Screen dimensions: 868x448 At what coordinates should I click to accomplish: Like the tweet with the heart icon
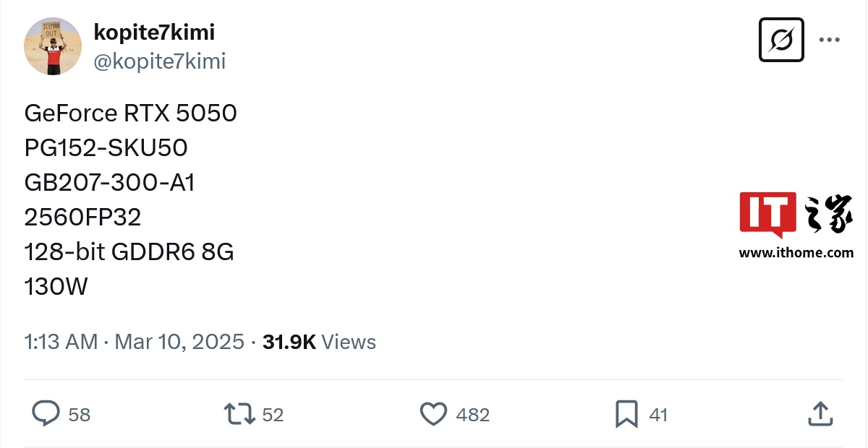pos(433,414)
